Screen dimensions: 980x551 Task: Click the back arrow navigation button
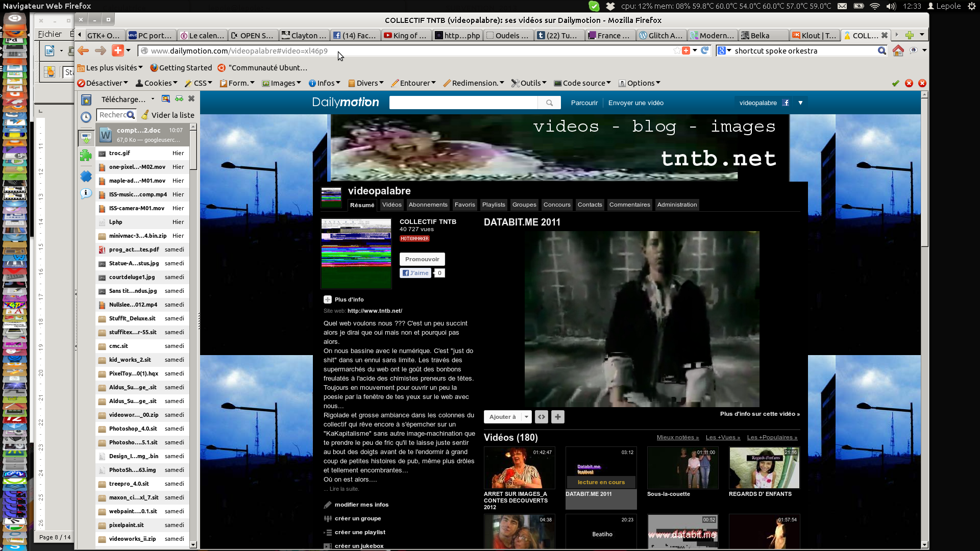pos(83,51)
